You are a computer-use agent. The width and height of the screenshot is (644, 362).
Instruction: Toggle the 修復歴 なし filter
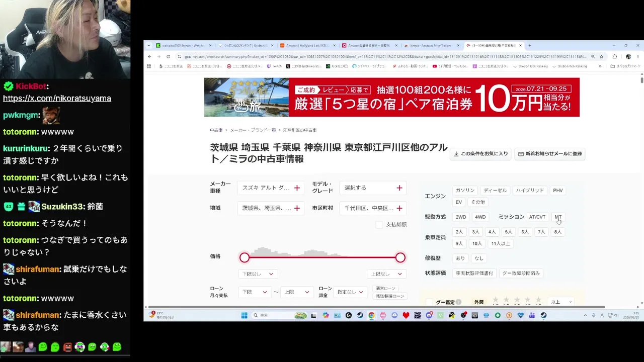[478, 258]
